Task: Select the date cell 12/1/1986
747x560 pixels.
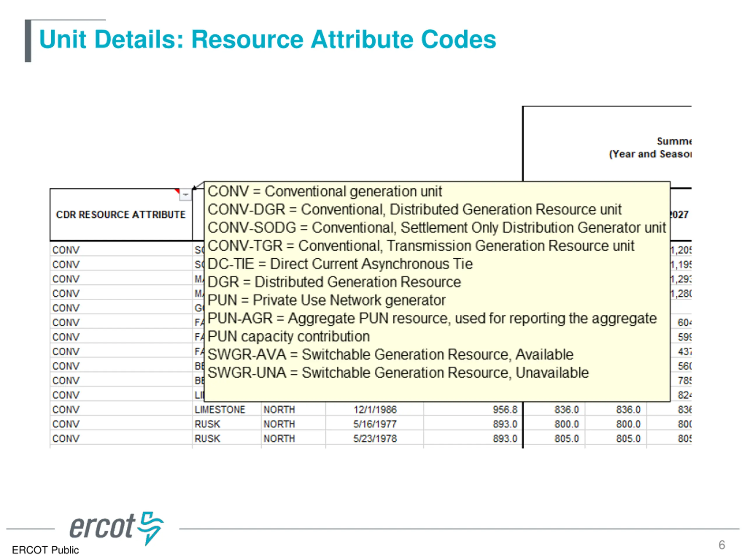Action: 374,409
